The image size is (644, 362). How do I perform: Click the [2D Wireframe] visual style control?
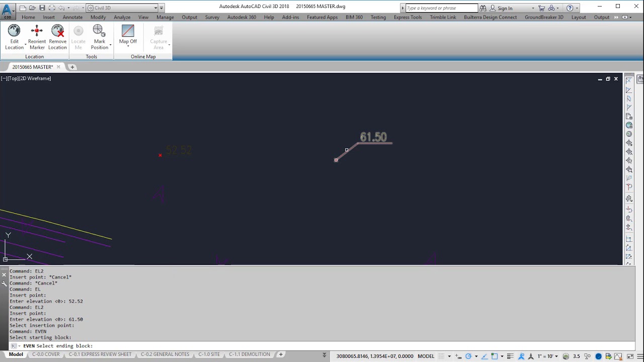click(x=35, y=78)
